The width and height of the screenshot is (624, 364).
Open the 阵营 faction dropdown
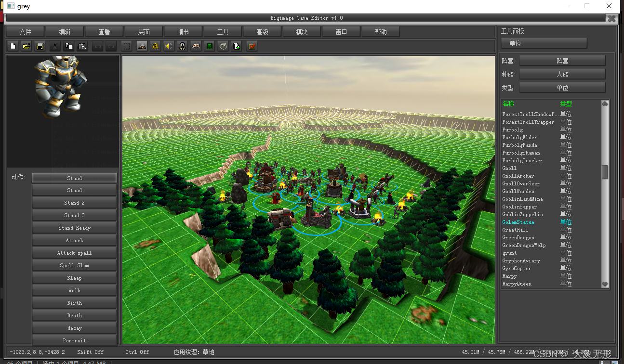click(x=562, y=61)
